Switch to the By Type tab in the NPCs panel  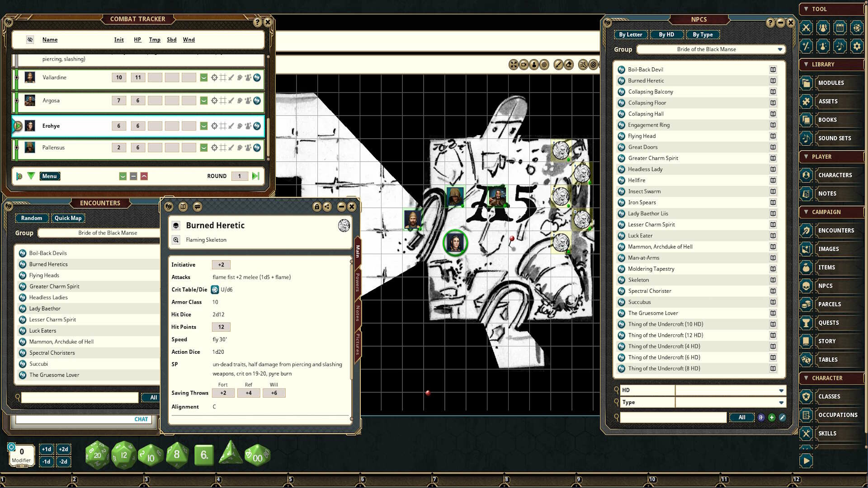[x=703, y=34]
